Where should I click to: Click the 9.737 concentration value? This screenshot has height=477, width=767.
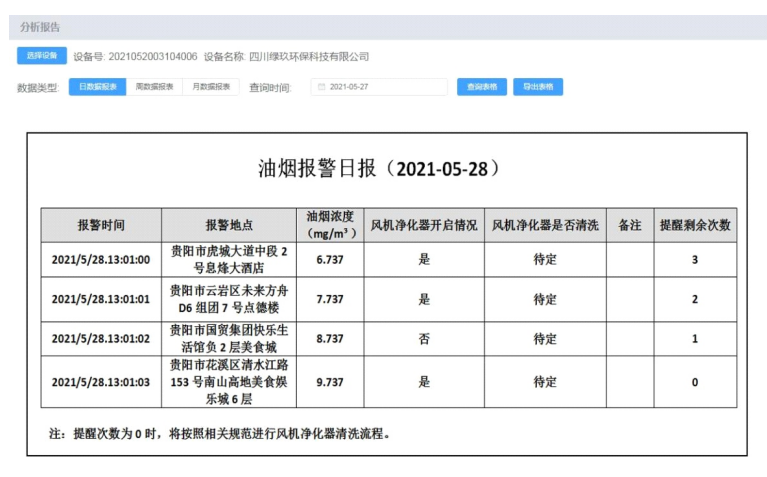pyautogui.click(x=330, y=382)
